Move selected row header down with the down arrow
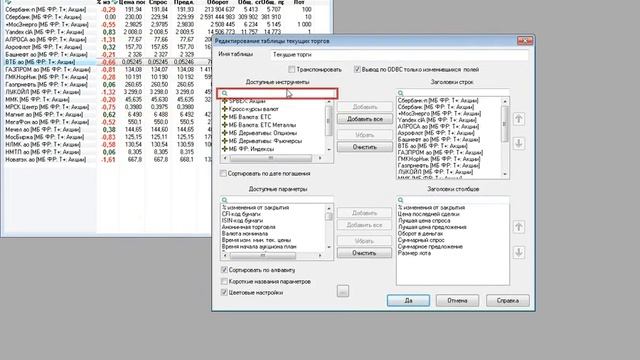The width and height of the screenshot is (640, 360). click(x=519, y=144)
